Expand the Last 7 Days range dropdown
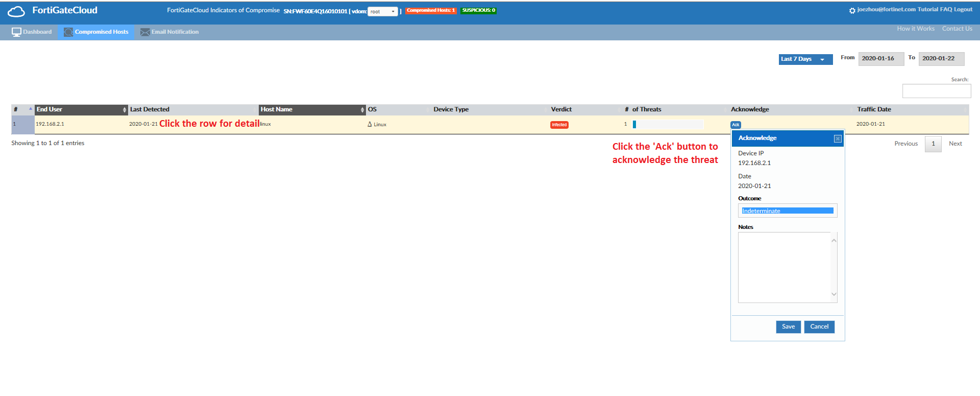 point(805,59)
